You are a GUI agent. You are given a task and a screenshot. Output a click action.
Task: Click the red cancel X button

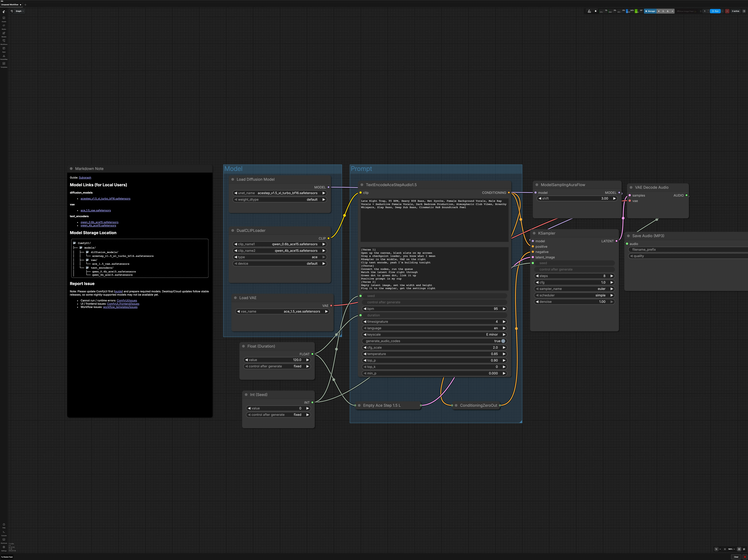pyautogui.click(x=727, y=11)
